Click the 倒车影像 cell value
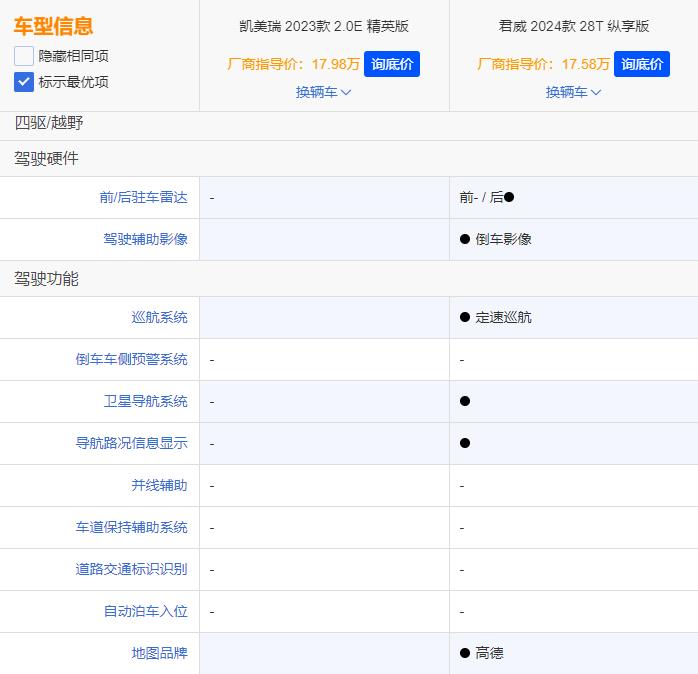The image size is (698, 674). [x=503, y=239]
